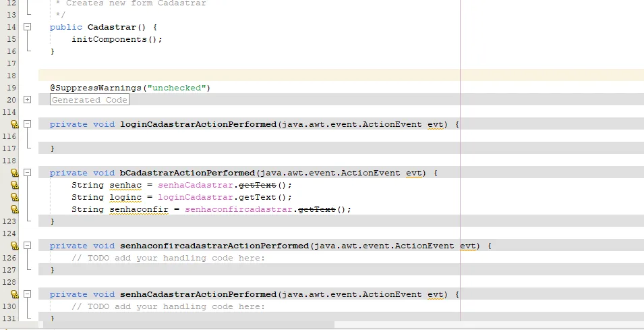Open warning hint on String senhaconfir line
The width and height of the screenshot is (644, 330).
tap(14, 209)
